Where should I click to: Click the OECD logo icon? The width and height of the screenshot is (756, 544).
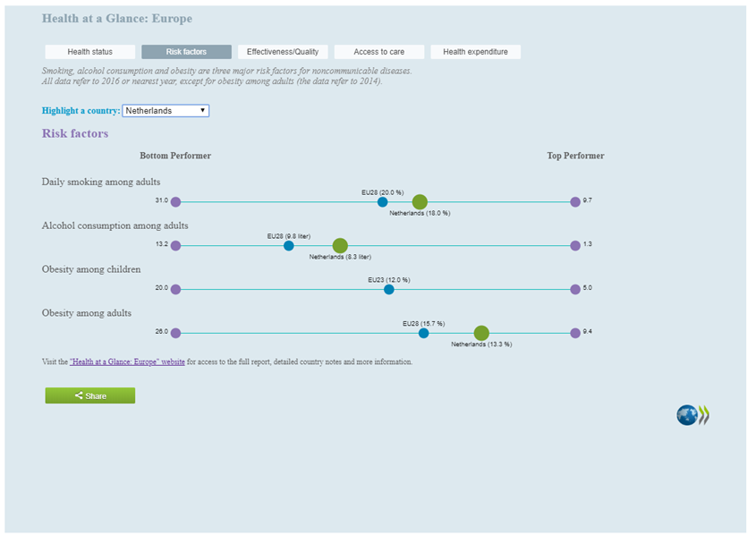point(692,415)
